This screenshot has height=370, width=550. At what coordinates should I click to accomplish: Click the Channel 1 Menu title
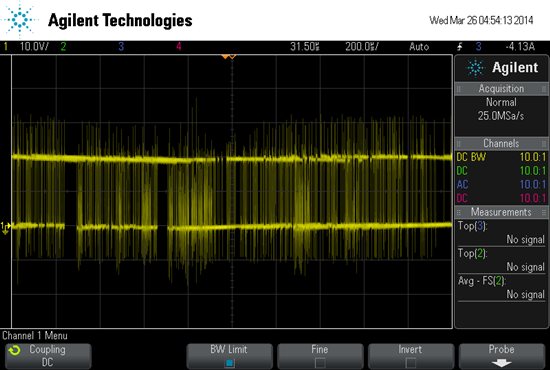click(x=35, y=336)
